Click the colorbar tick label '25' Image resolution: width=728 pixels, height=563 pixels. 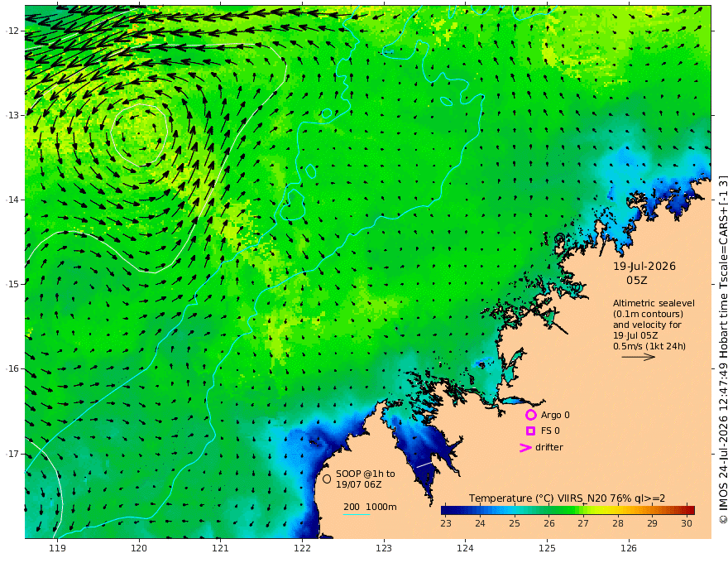(x=515, y=523)
